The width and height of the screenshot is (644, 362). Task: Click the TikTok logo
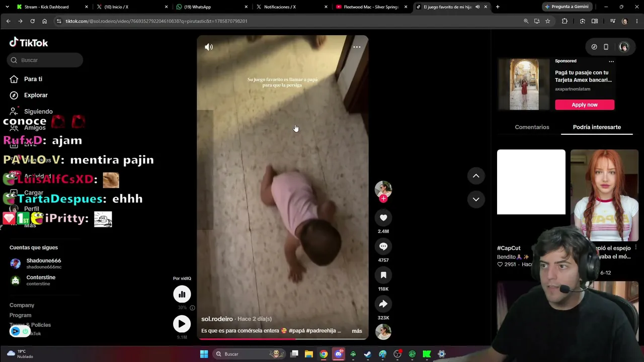(29, 43)
